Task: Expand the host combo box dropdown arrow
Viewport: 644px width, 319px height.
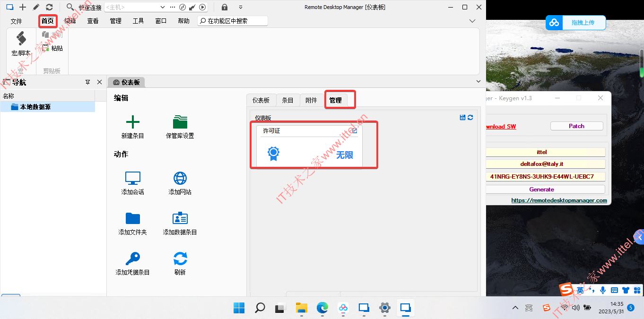Action: tap(163, 7)
